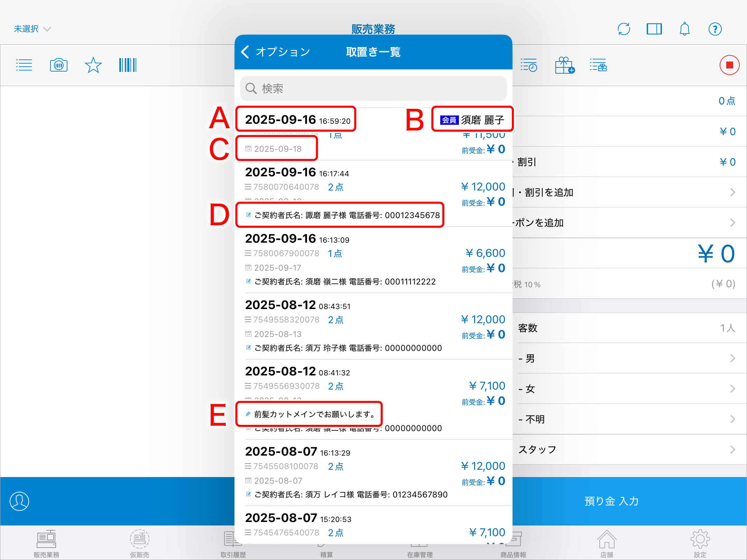Toggle the split panel layout icon

point(654,29)
